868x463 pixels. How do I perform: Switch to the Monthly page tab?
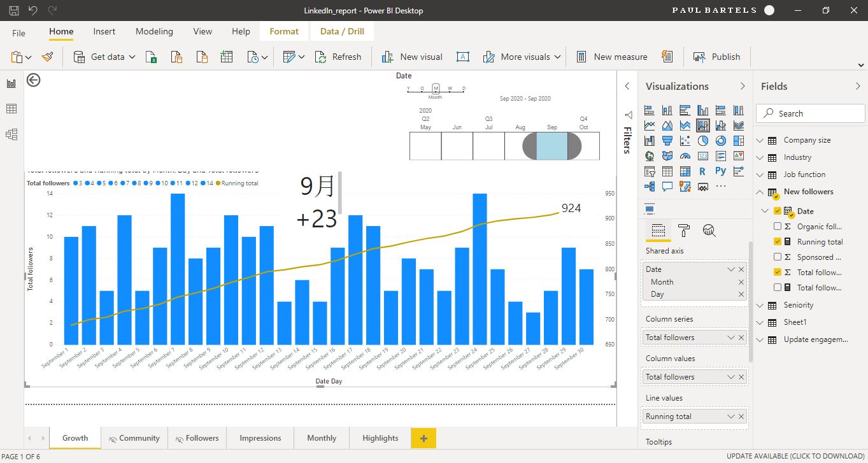coord(322,438)
